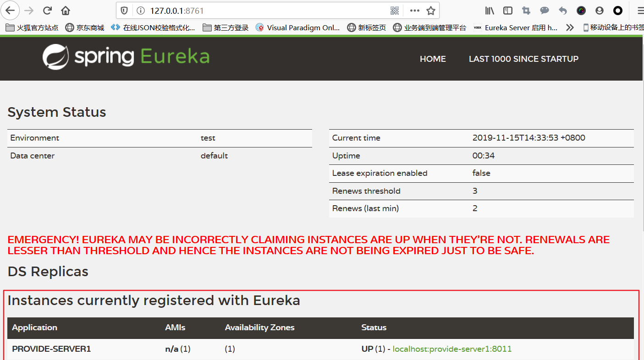
Task: Click the System Status heading
Action: [x=57, y=112]
